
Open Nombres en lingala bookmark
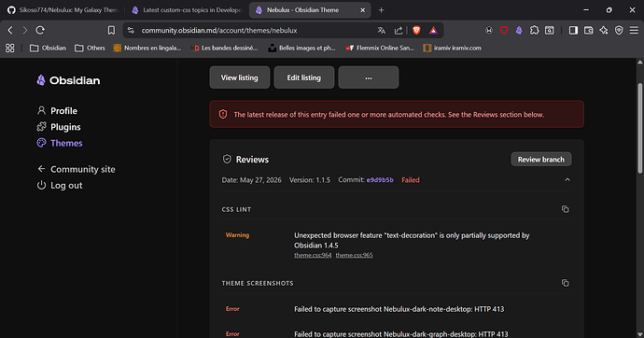(x=147, y=48)
